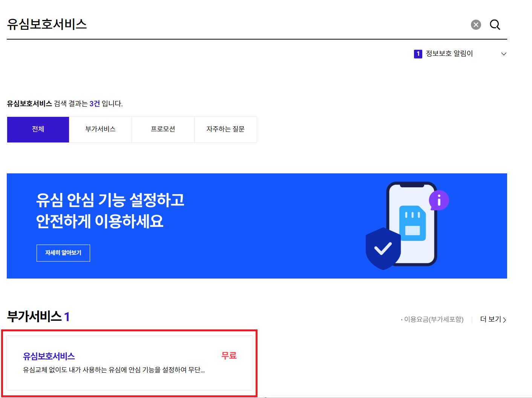Open the 자주하는 질문 tab
This screenshot has height=398, width=532.
tap(225, 129)
